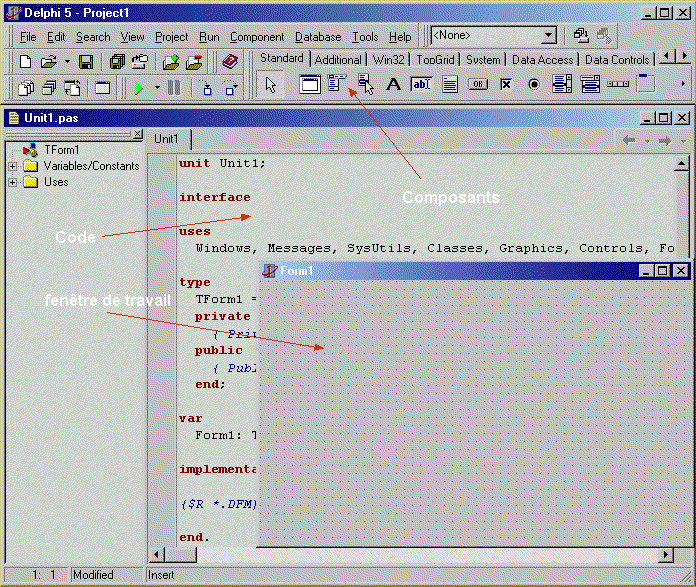696x587 pixels.
Task: Click the Step Over debug icon
Action: (229, 88)
